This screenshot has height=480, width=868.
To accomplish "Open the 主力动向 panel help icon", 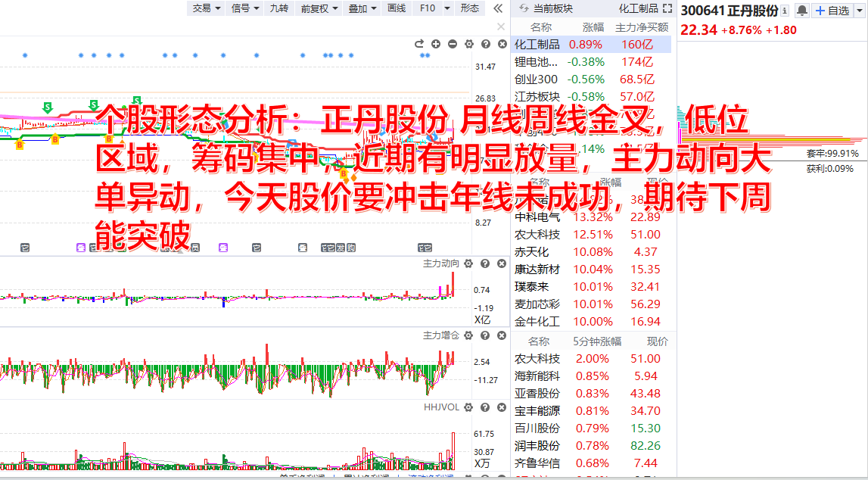I will click(485, 263).
